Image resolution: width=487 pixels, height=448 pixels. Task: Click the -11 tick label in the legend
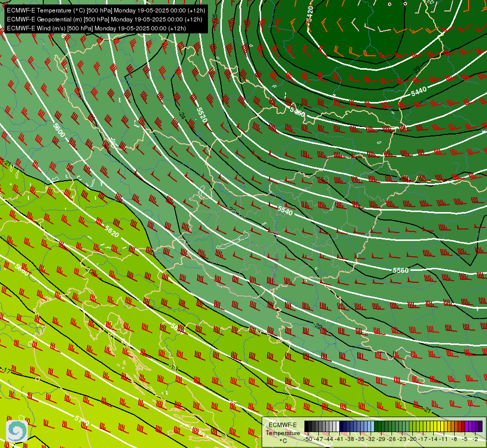pyautogui.click(x=443, y=439)
